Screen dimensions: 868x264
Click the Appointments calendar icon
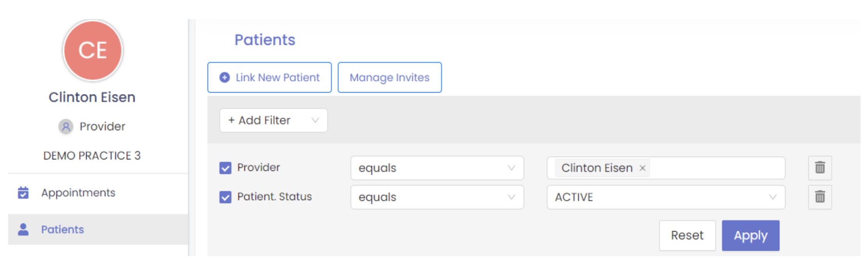pos(23,193)
